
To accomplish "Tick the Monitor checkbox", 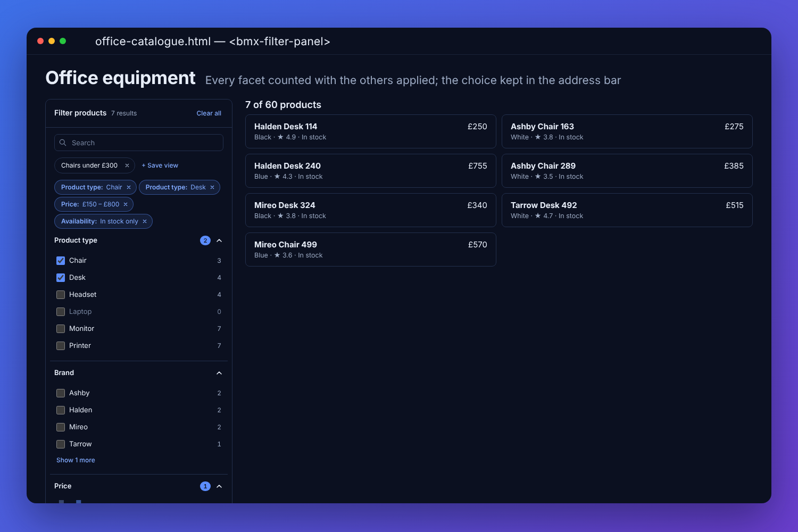I will click(61, 329).
